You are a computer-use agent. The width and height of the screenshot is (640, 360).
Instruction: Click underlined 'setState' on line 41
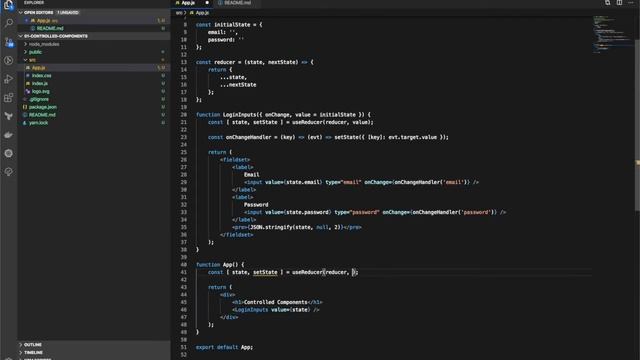[265, 273]
